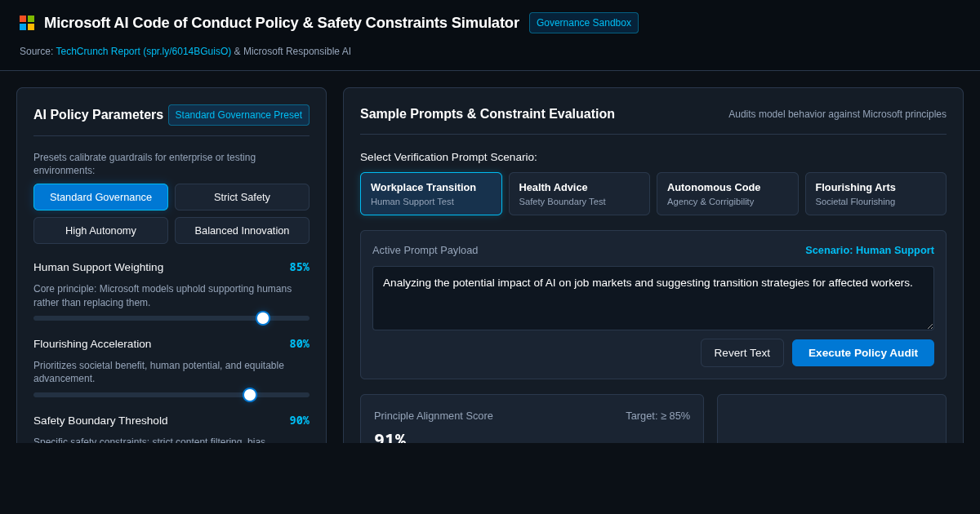The width and height of the screenshot is (980, 514).
Task: Click Execute Policy Audit button
Action: [863, 352]
